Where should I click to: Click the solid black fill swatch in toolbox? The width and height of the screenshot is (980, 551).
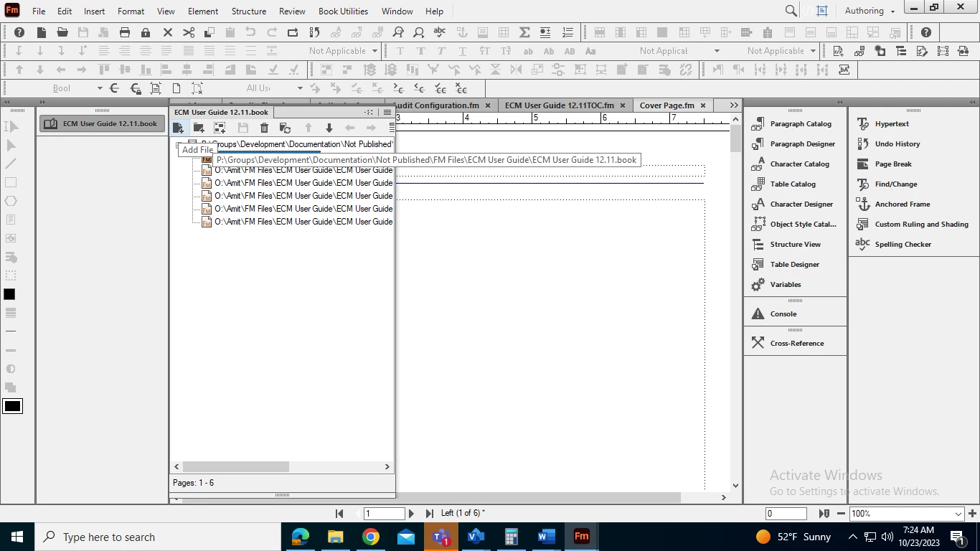(x=9, y=294)
